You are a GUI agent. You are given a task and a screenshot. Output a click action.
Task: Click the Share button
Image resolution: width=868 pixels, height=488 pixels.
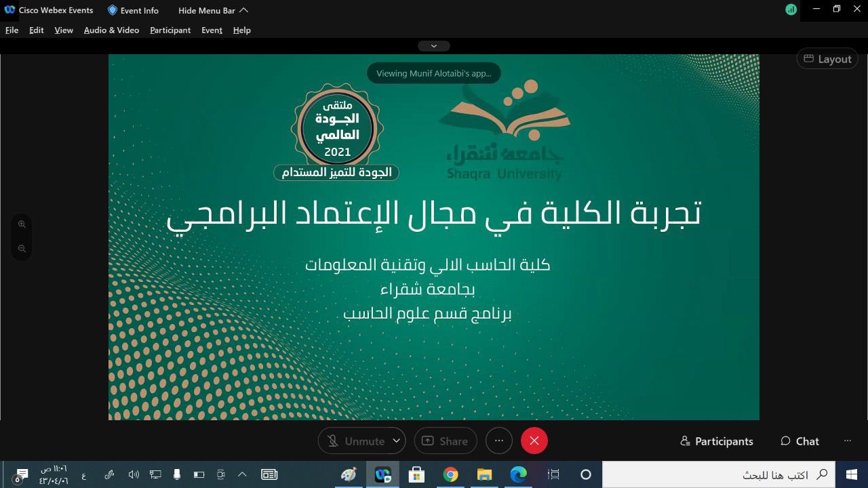[446, 441]
